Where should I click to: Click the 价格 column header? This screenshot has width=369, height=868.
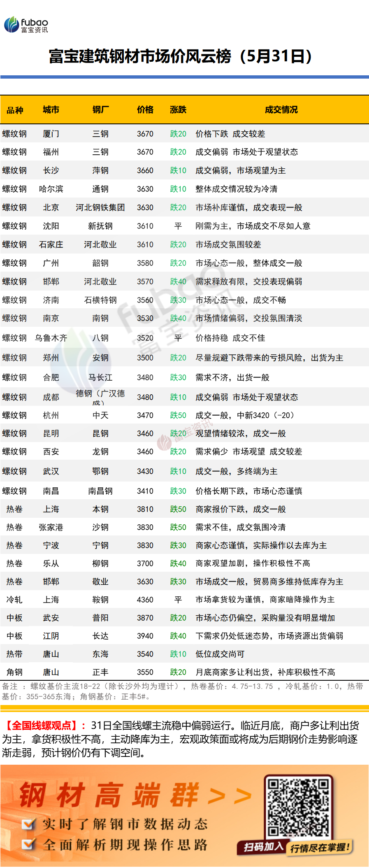(x=145, y=109)
